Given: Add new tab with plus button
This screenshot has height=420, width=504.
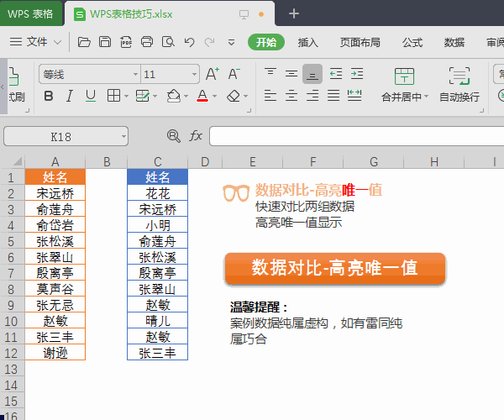Looking at the screenshot, I should pyautogui.click(x=294, y=13).
